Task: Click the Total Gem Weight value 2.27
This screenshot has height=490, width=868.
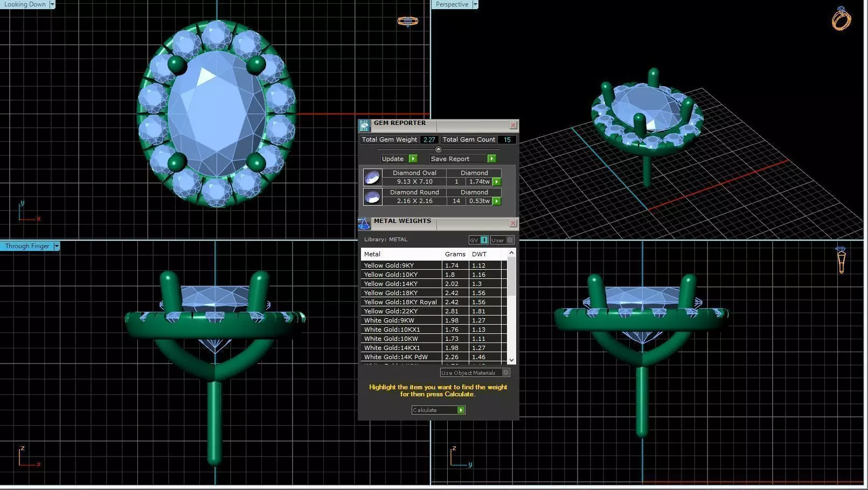Action: pos(429,139)
